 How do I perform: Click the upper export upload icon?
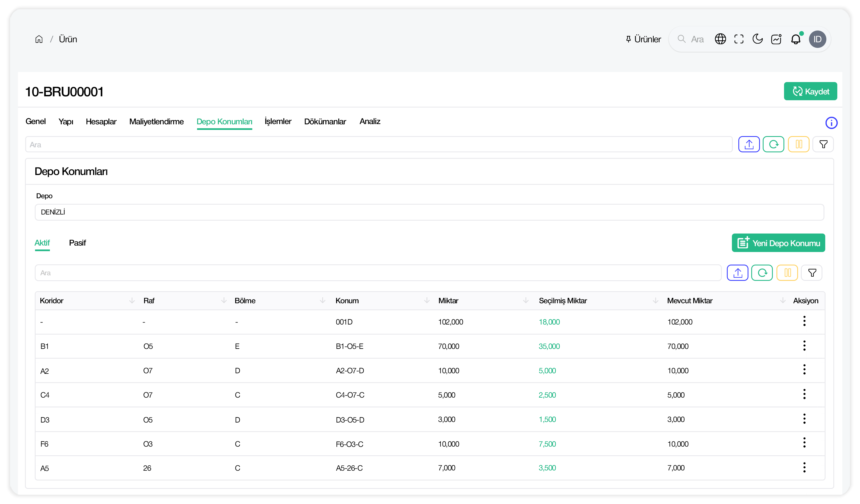point(749,144)
